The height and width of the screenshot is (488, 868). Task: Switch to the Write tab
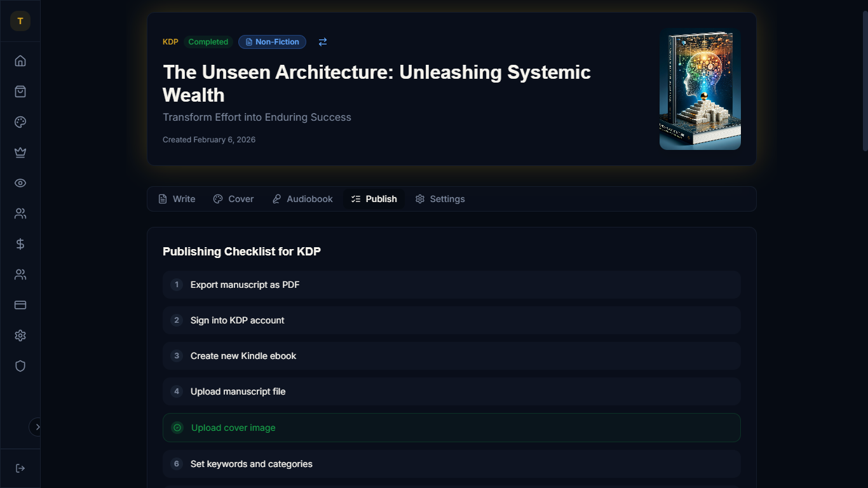pyautogui.click(x=177, y=199)
